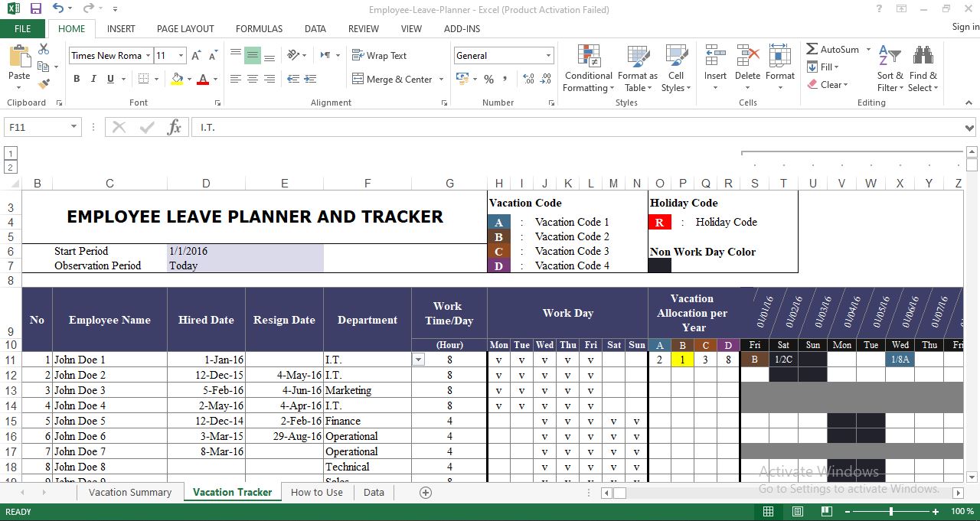
Task: Apply Wrap Text to the cell
Action: tap(380, 55)
